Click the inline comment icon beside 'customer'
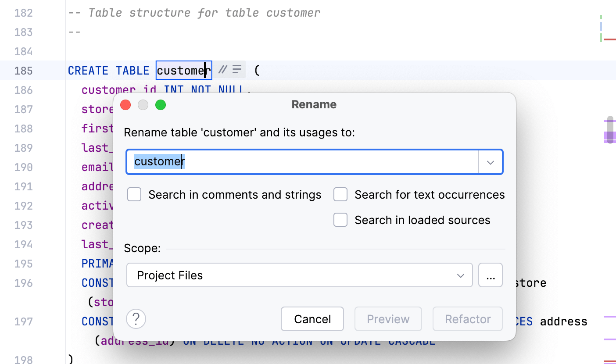 (223, 69)
